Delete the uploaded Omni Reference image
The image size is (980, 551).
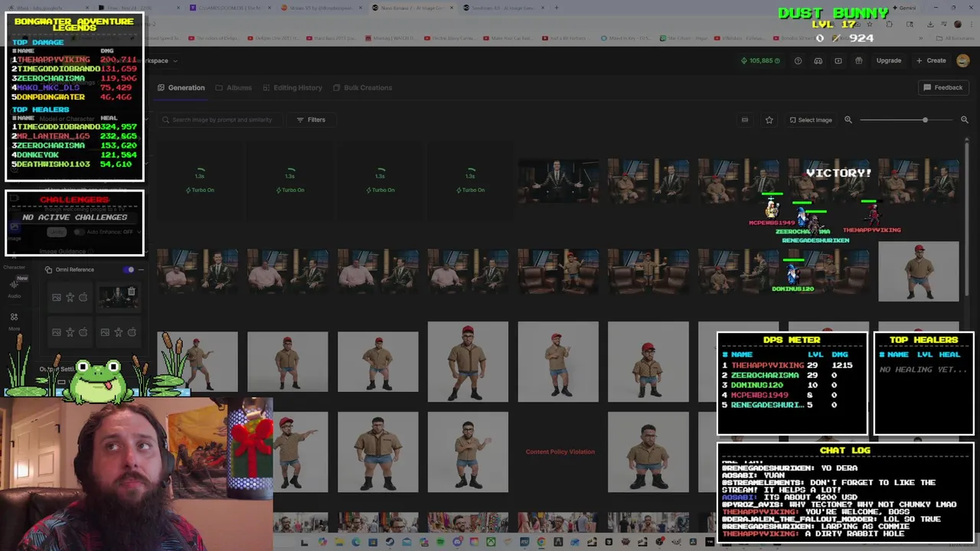tap(132, 292)
